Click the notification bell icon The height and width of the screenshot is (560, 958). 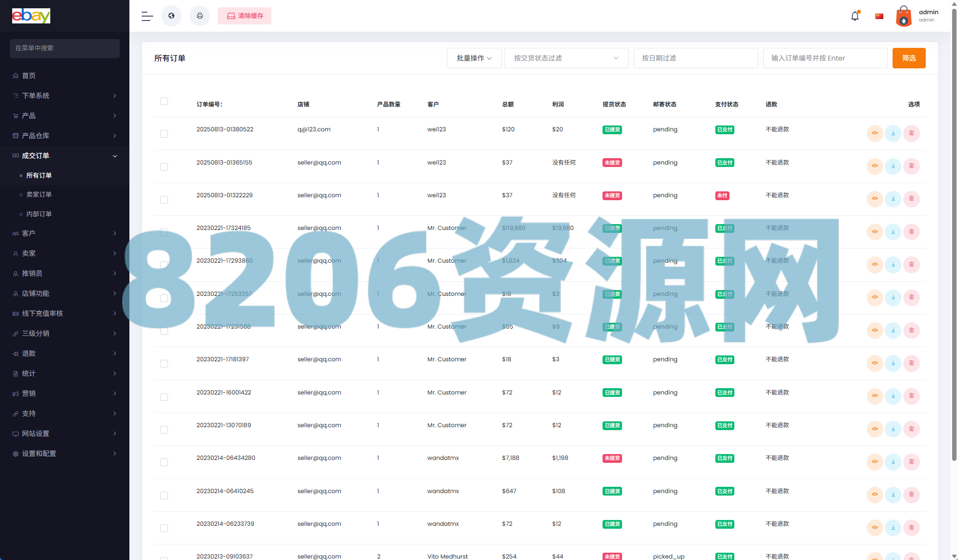click(854, 16)
